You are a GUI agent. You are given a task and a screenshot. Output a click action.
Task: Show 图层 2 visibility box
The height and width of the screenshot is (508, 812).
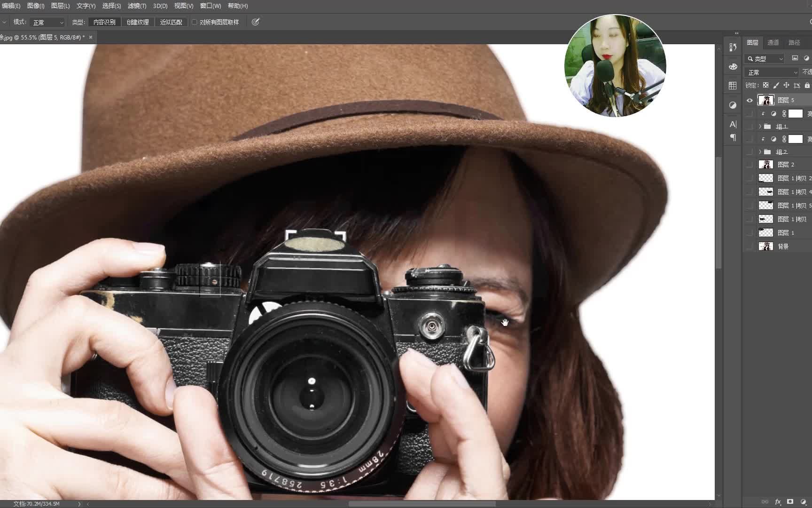pos(750,165)
